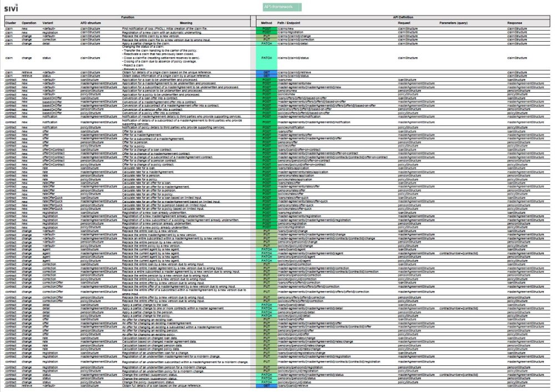The image size is (555, 392).
Task: Click the SIVI logo
Action: click(x=11, y=7)
